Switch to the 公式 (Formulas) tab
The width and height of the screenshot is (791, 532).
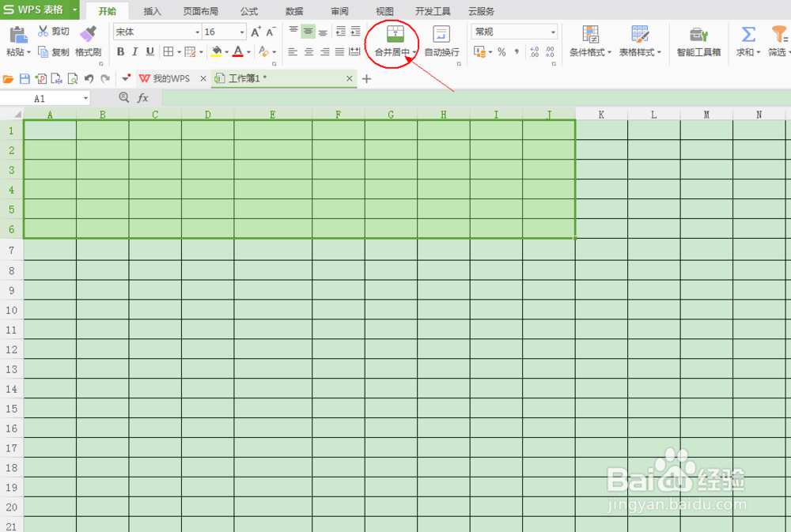tap(248, 11)
